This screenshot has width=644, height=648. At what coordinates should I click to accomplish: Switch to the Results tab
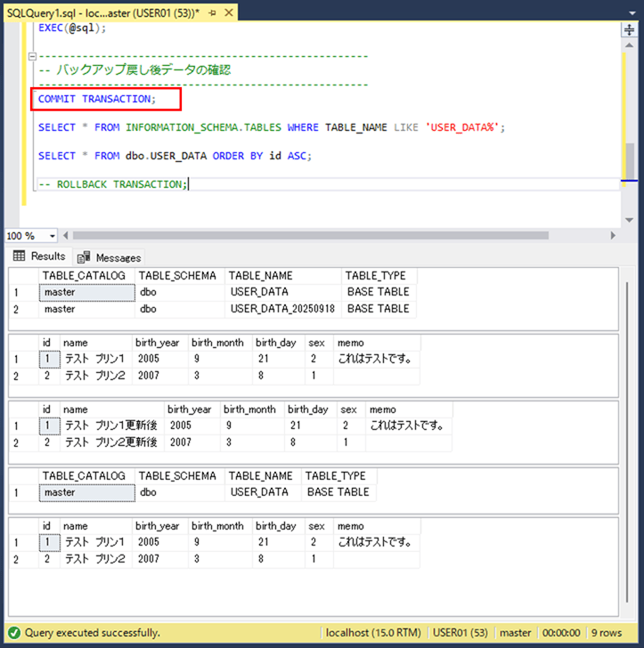coord(39,256)
